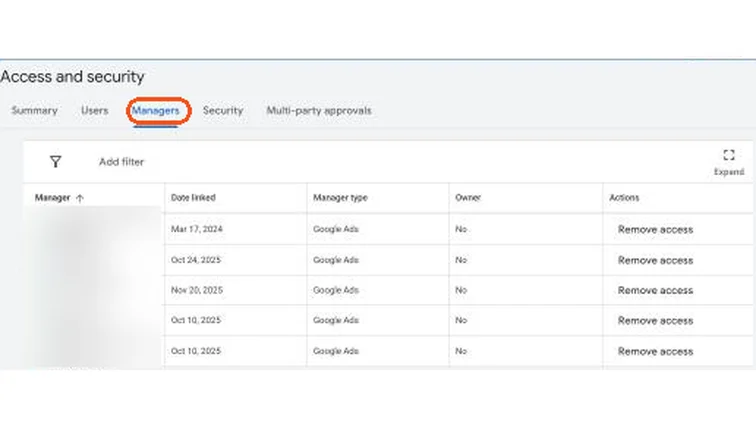Select the 'Nov 20, 2025' date cell

point(197,290)
